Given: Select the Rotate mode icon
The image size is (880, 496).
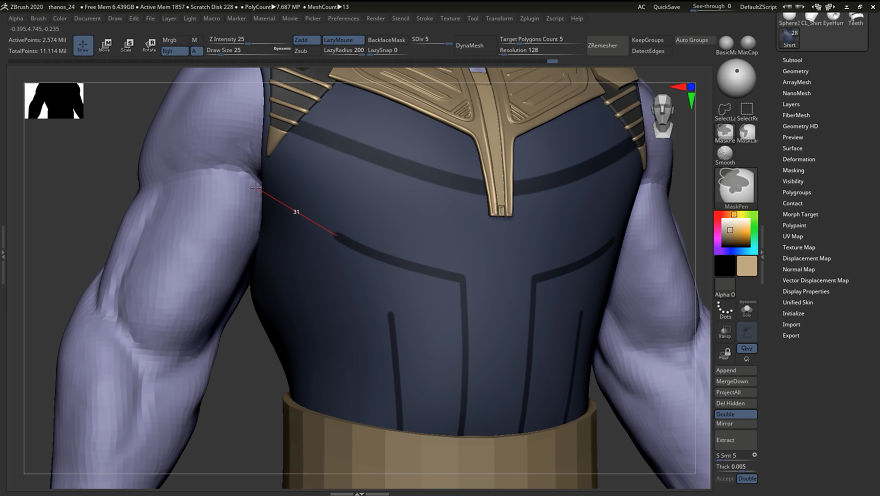Looking at the screenshot, I should point(149,45).
